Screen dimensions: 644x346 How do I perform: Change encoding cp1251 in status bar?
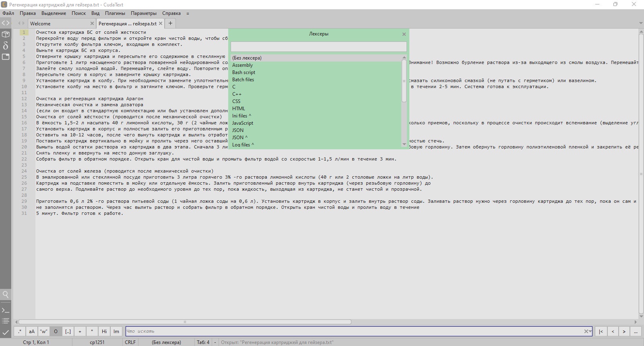[97, 342]
